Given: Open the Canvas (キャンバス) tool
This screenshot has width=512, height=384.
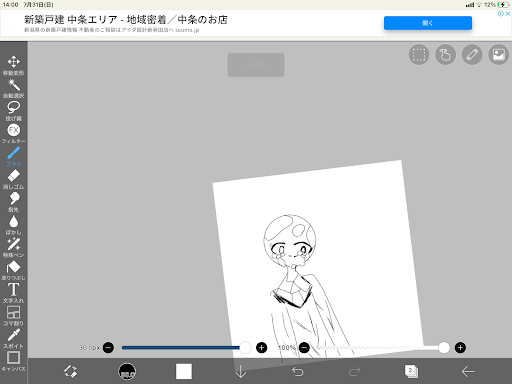Looking at the screenshot, I should pyautogui.click(x=13, y=361).
